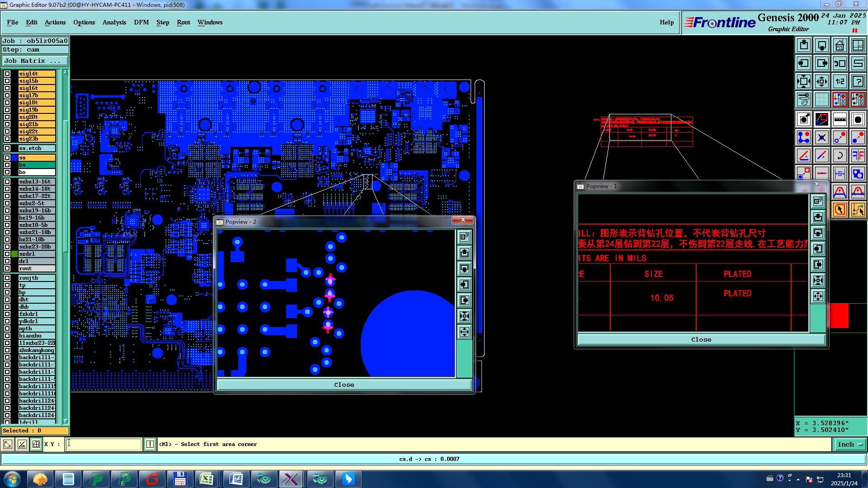Screen dimensions: 868x488
Task: Open the Inch units dropdown
Action: click(849, 445)
